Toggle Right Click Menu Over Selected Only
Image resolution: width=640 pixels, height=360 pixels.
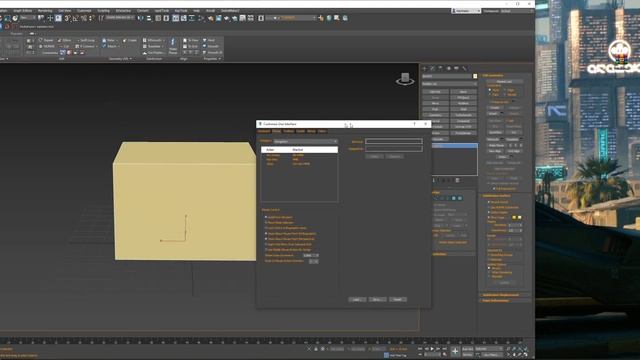pos(266,244)
